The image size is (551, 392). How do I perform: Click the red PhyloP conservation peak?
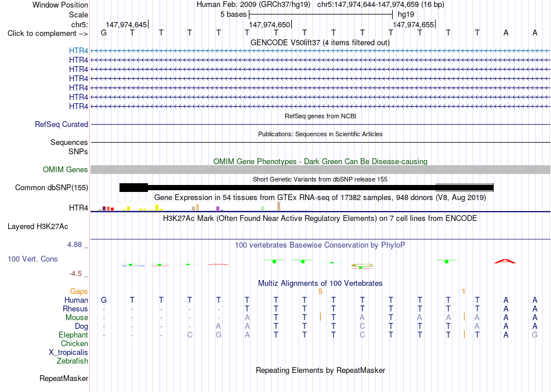(x=505, y=261)
